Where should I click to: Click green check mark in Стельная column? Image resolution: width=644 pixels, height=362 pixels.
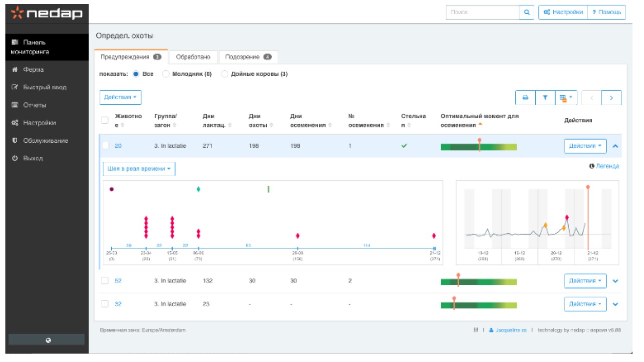pos(404,146)
